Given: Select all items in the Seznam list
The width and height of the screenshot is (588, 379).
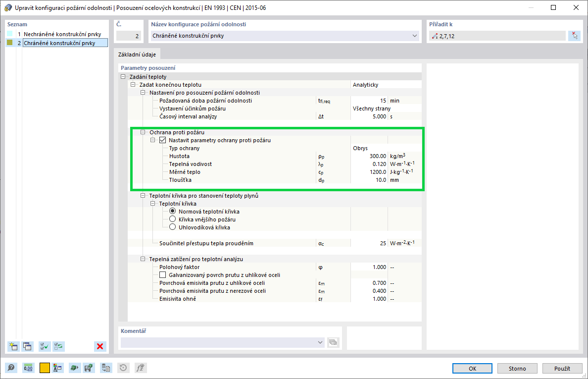Looking at the screenshot, I should pos(45,346).
